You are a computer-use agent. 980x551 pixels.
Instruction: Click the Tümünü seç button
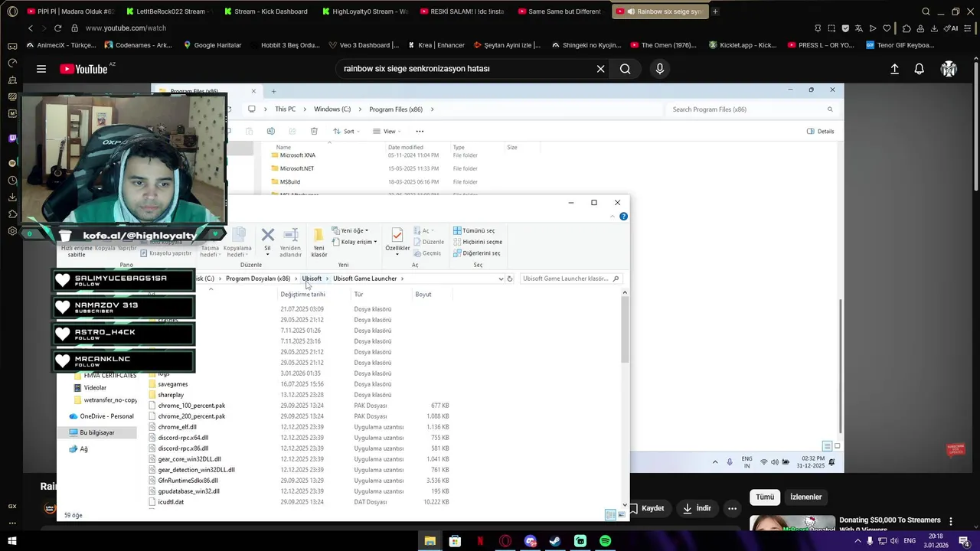(474, 230)
